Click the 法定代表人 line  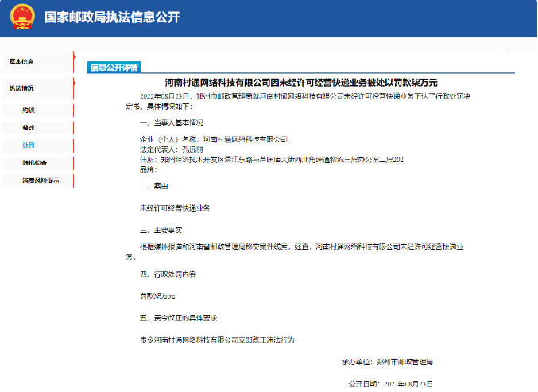pos(172,149)
